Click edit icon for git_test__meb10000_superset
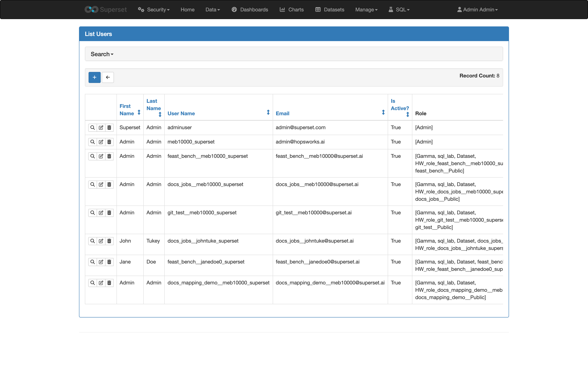The image size is (588, 367). (101, 213)
